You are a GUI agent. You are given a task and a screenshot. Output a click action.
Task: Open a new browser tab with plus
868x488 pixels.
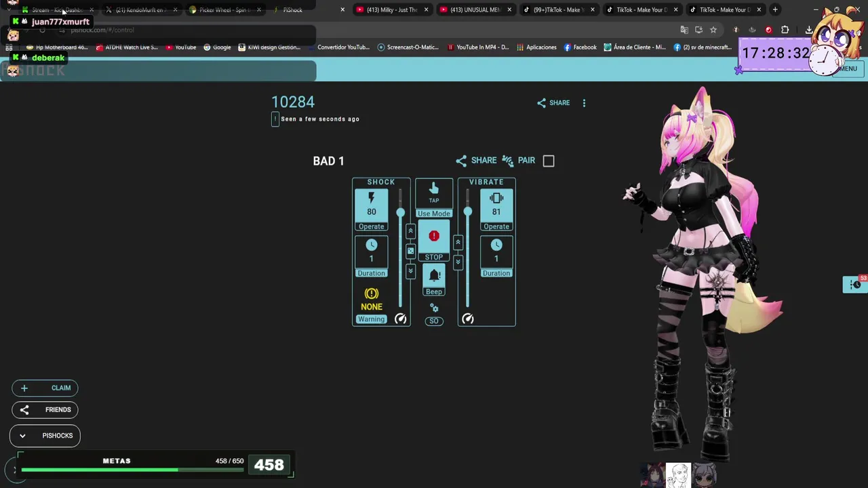point(775,9)
